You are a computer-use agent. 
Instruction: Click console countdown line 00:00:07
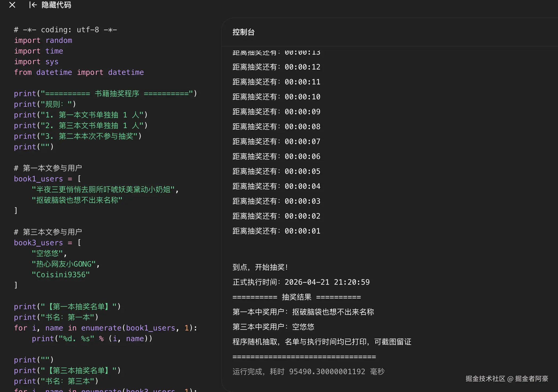tap(276, 142)
